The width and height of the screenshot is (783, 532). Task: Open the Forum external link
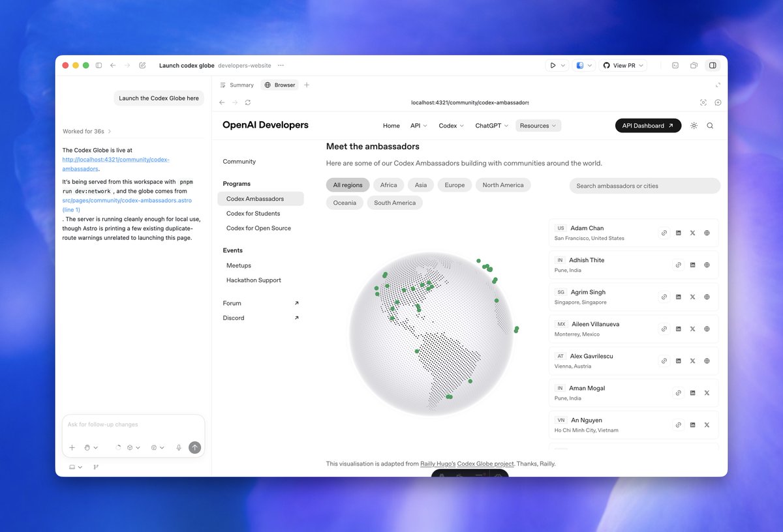pyautogui.click(x=260, y=303)
